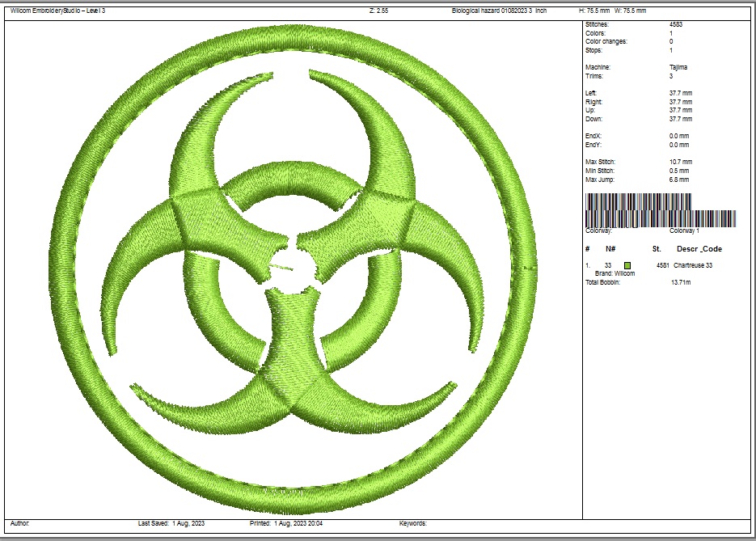Select the bobbin length value 13.71m

point(681,282)
